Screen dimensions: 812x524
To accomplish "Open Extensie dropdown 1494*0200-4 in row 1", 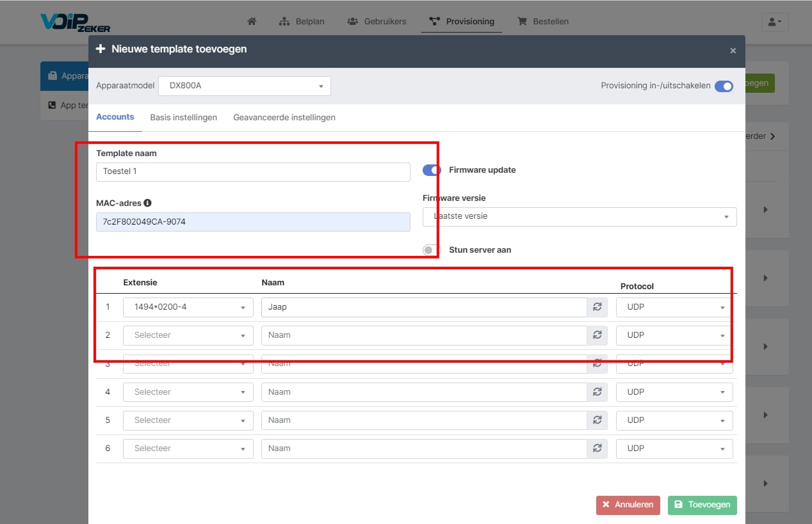I will (x=188, y=307).
